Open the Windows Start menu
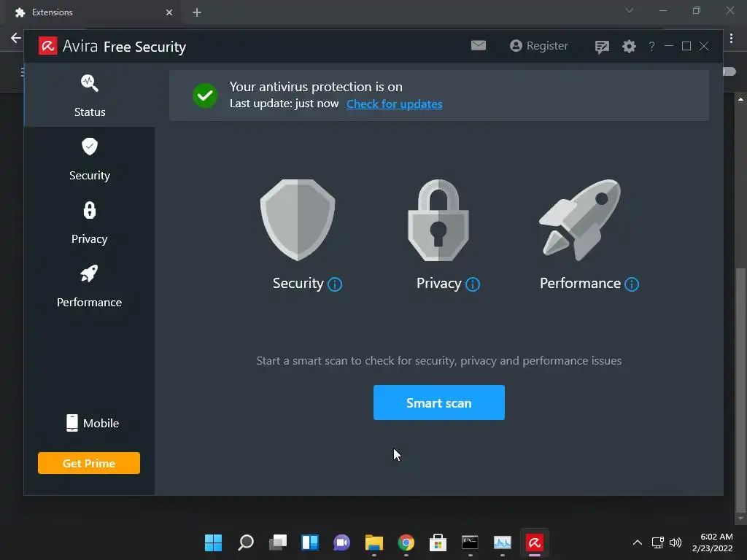The image size is (747, 560). (x=213, y=542)
